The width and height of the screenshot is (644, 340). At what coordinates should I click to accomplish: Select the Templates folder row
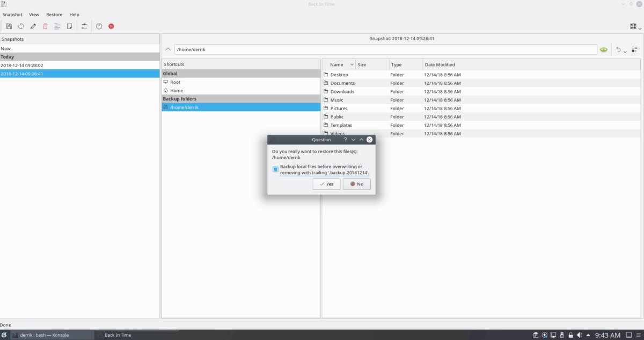pyautogui.click(x=481, y=125)
